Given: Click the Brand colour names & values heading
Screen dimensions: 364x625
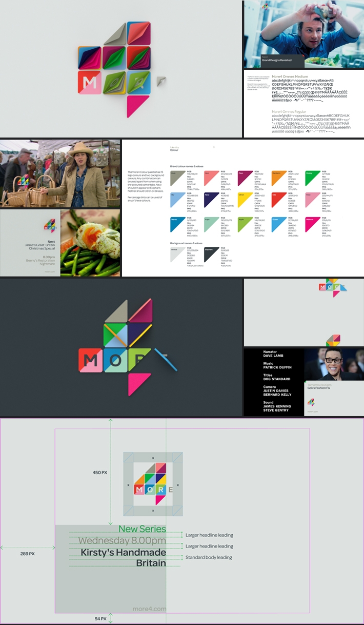Looking at the screenshot, I should pyautogui.click(x=187, y=167).
